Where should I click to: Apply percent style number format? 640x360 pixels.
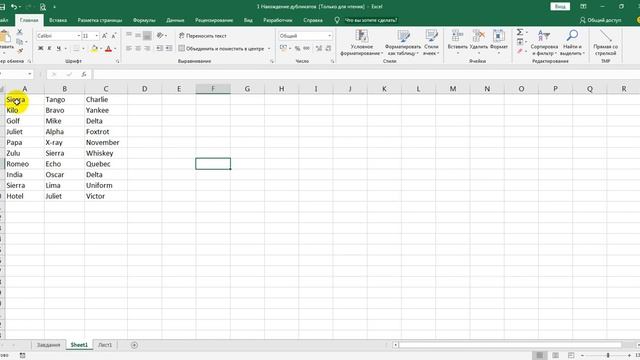297,49
